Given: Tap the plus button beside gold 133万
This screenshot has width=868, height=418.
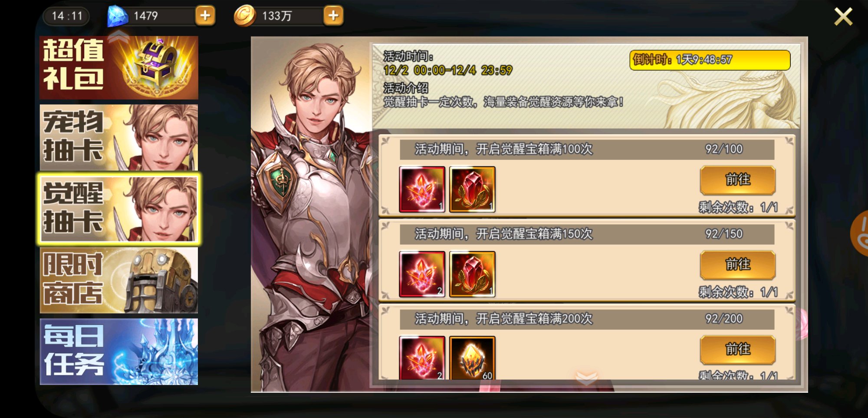Looking at the screenshot, I should coord(333,16).
